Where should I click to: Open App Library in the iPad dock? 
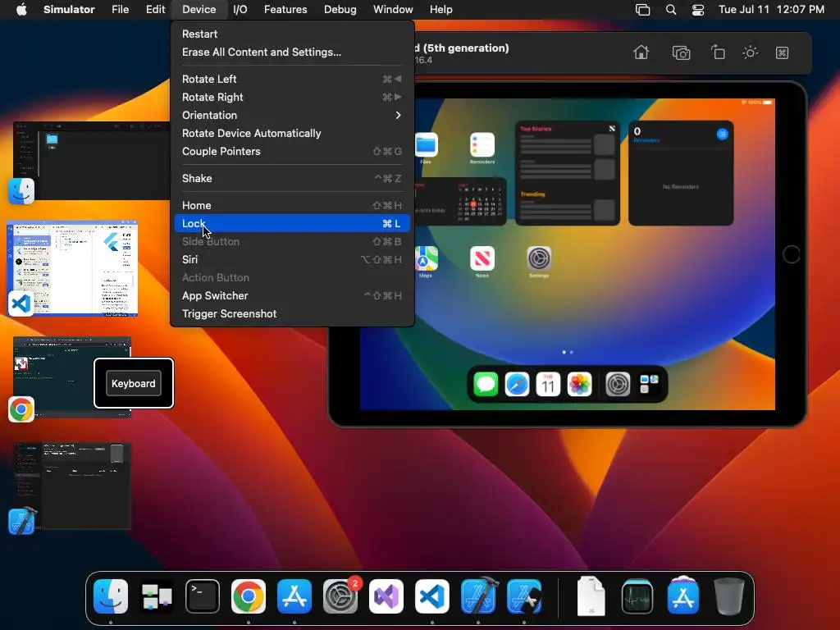(x=650, y=384)
